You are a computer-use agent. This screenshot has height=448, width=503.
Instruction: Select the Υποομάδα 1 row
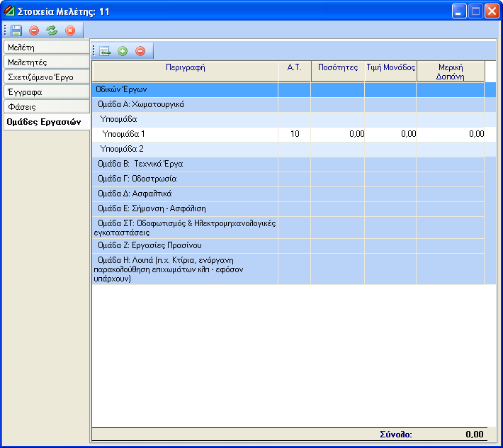(x=294, y=134)
